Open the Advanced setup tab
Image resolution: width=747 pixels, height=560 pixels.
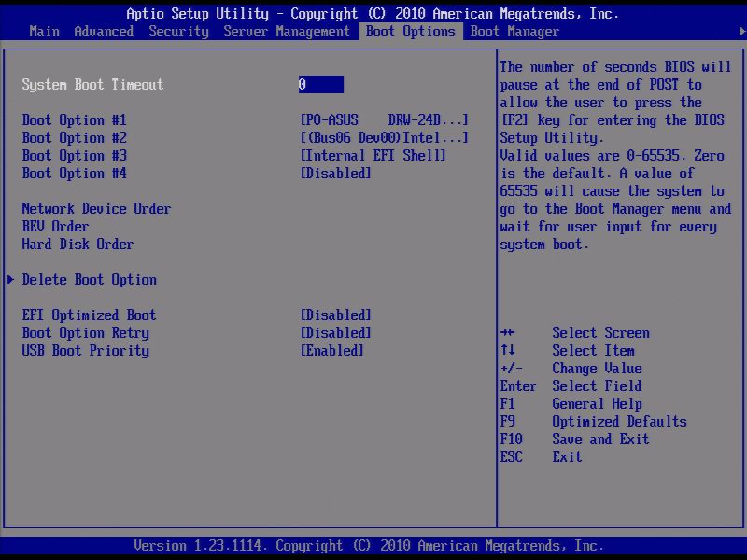tap(104, 31)
